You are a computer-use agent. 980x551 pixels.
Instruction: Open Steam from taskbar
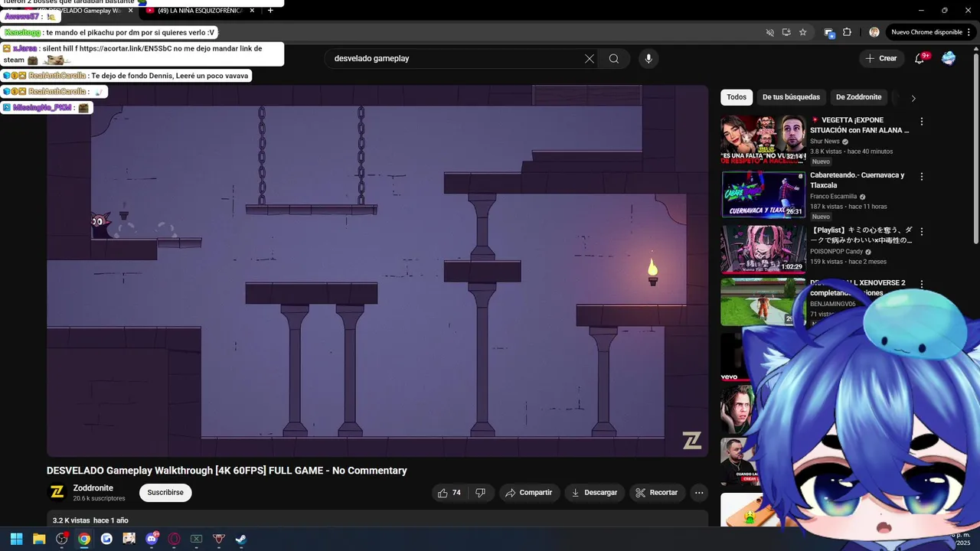(x=241, y=539)
